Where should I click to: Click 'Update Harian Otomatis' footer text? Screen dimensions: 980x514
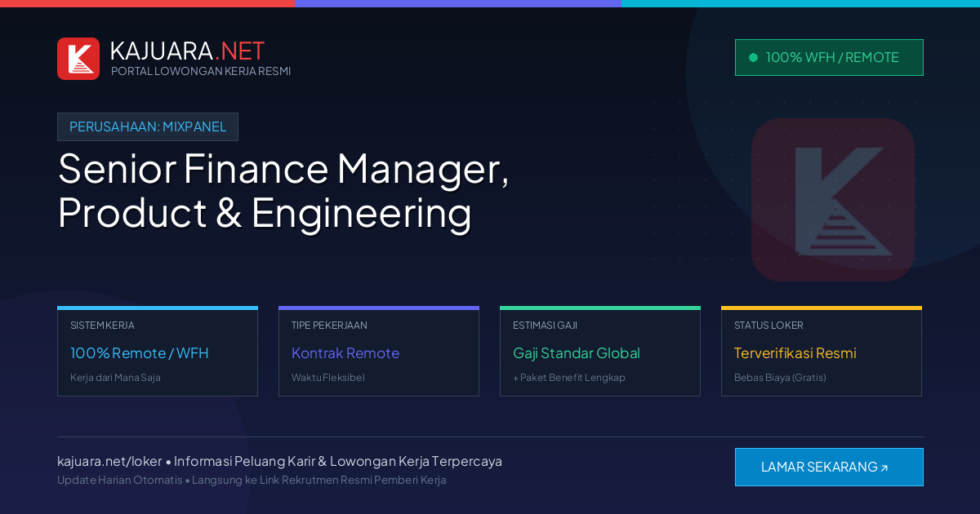tap(120, 480)
